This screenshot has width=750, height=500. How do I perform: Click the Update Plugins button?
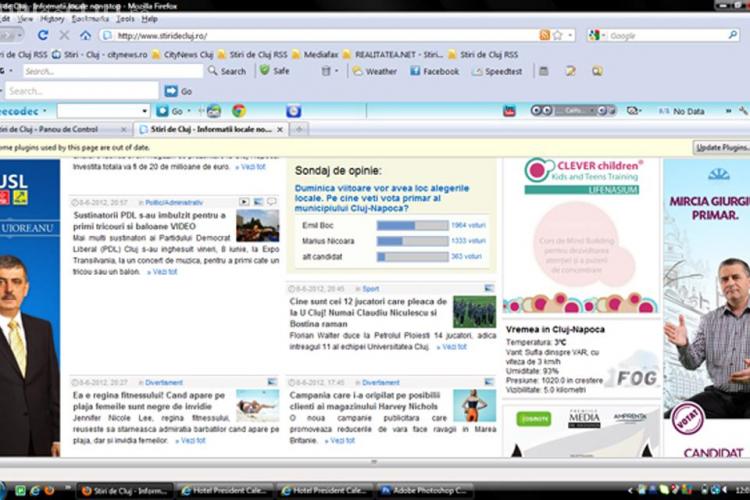[x=722, y=147]
